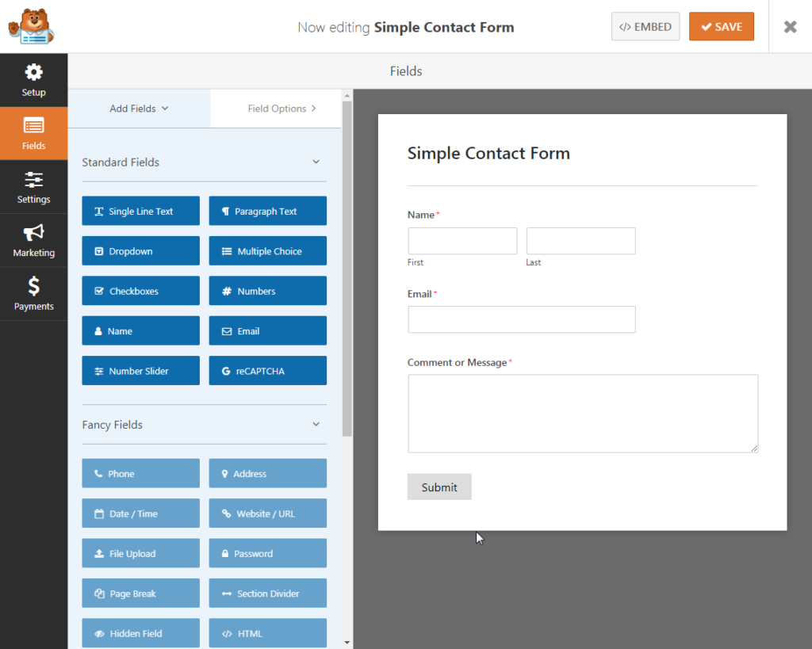812x649 pixels.
Task: Add an HTML field
Action: [x=268, y=632]
